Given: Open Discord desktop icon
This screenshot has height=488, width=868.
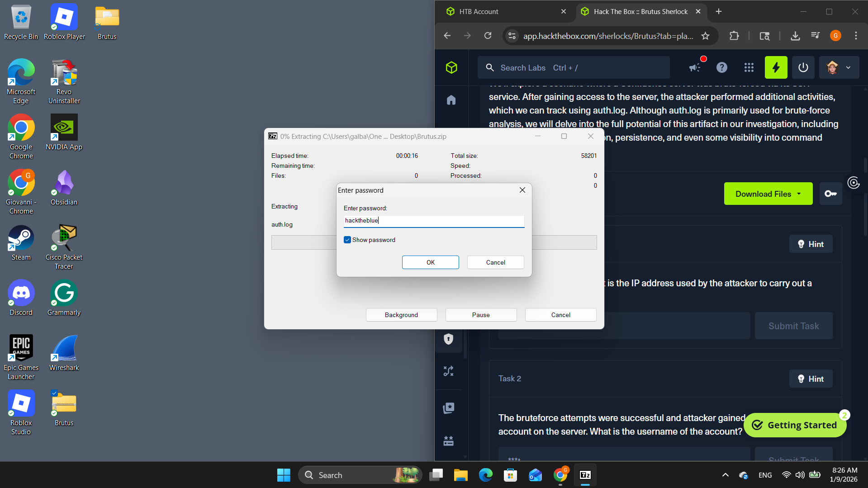Looking at the screenshot, I should click(x=21, y=298).
